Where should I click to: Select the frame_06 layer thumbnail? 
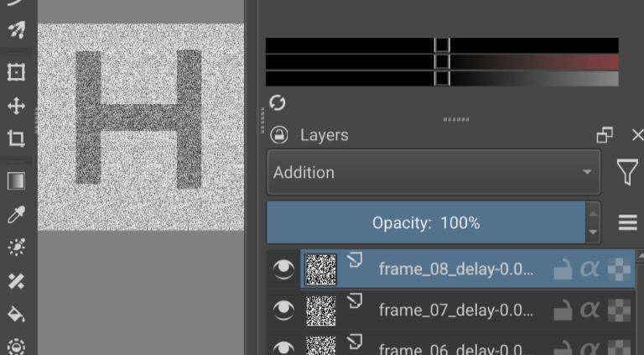[x=321, y=346]
